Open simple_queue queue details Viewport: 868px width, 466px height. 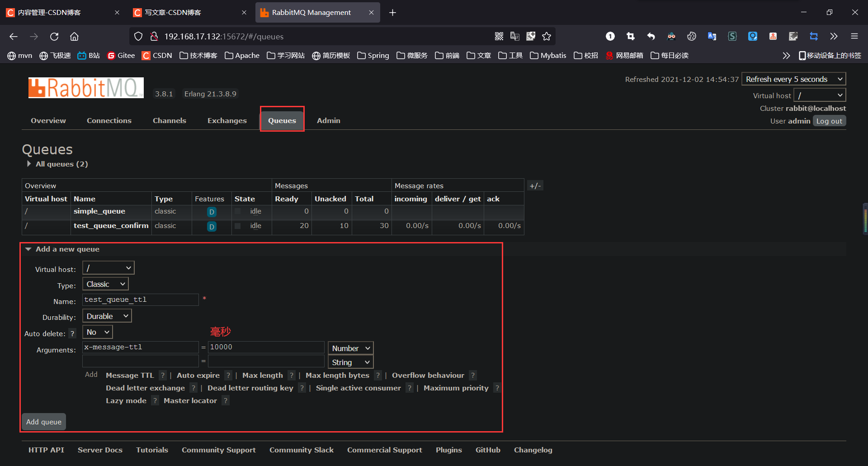99,211
